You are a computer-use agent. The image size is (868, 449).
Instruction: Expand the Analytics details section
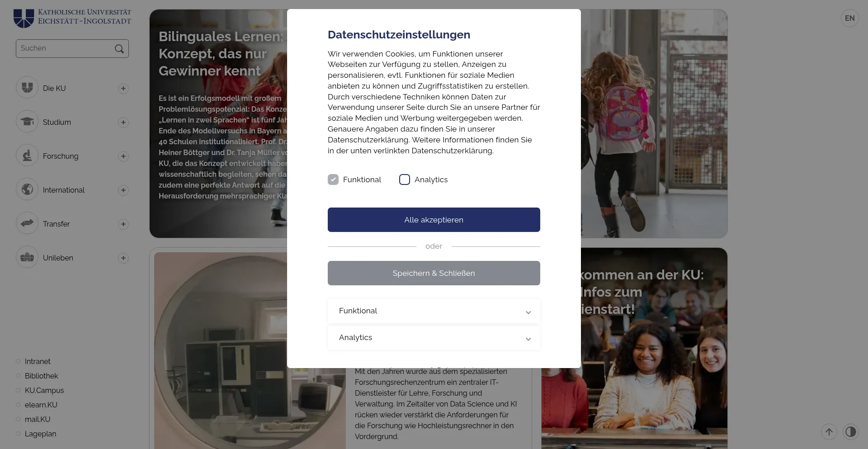coord(434,338)
